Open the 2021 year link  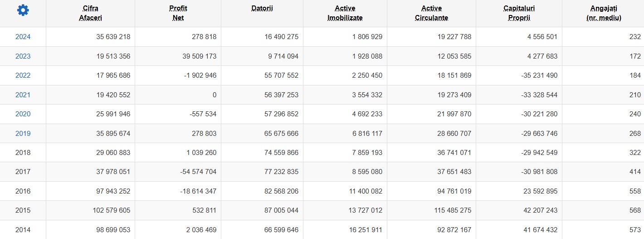point(23,95)
